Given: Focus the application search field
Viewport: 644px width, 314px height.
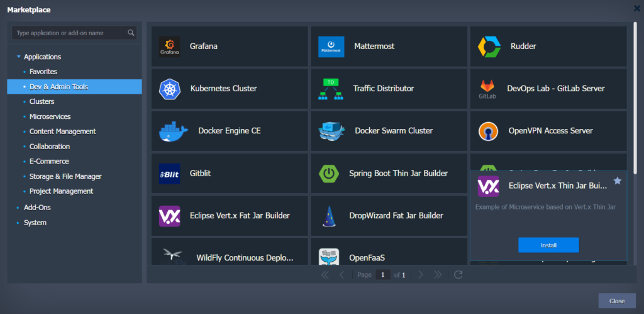Looking at the screenshot, I should coord(74,33).
